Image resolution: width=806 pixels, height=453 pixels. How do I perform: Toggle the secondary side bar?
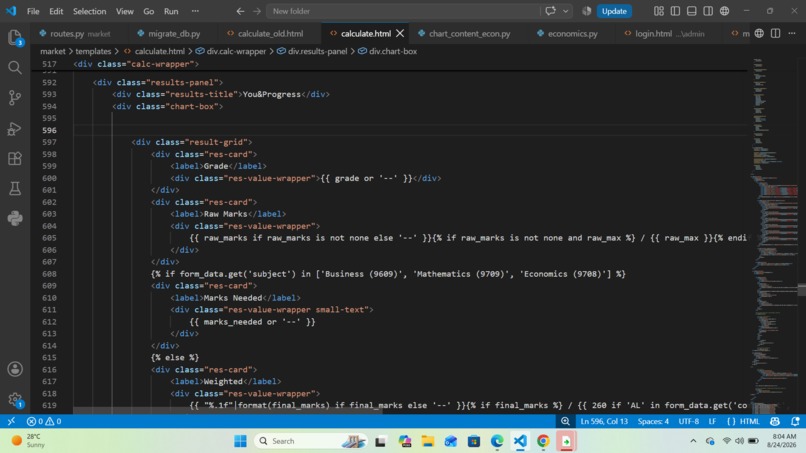point(708,11)
